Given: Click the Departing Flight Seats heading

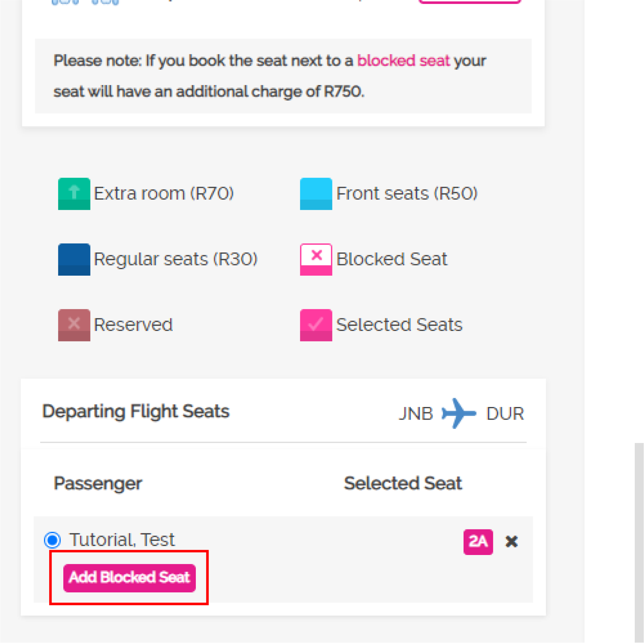Looking at the screenshot, I should pos(136,411).
